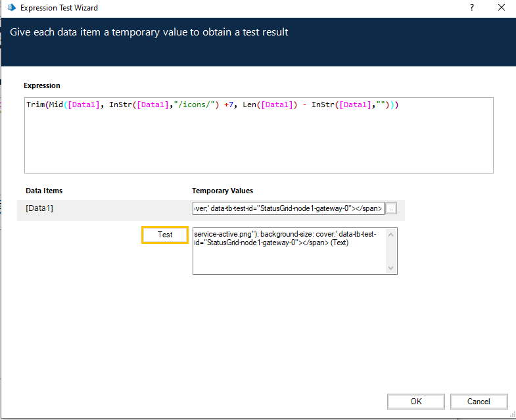Screen dimensions: 516x420
Task: Click the empty area of Expression box
Action: [x=258, y=145]
